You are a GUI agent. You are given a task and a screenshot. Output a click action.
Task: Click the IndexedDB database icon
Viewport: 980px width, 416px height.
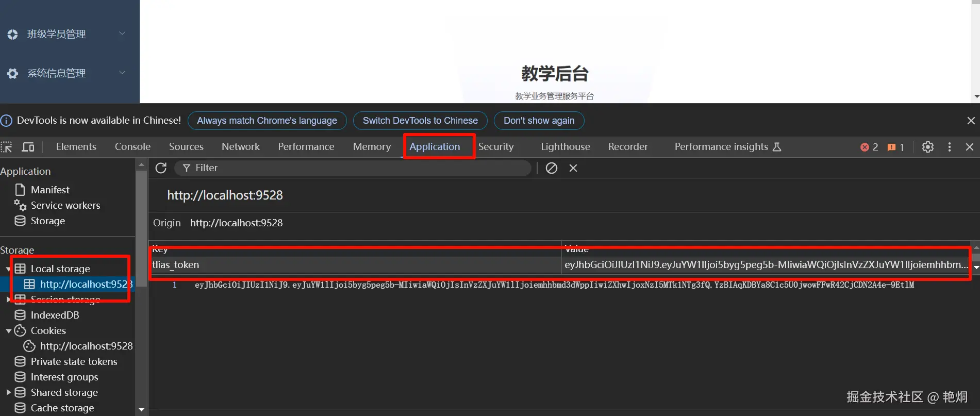coord(20,315)
